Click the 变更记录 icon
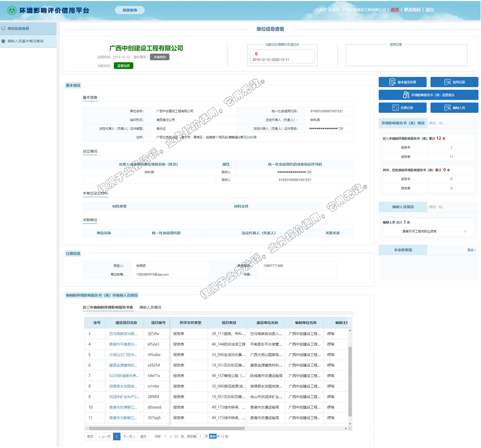The height and width of the screenshot is (448, 481). pyautogui.click(x=395, y=108)
